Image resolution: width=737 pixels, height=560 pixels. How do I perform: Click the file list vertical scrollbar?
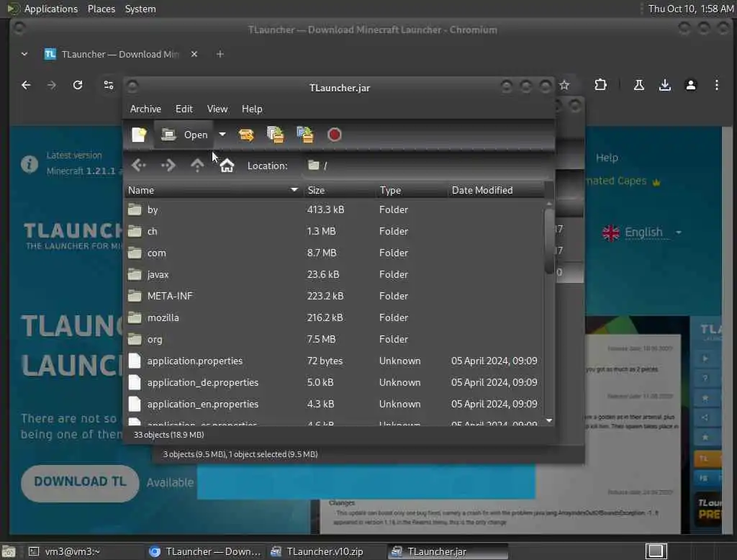pos(549,240)
